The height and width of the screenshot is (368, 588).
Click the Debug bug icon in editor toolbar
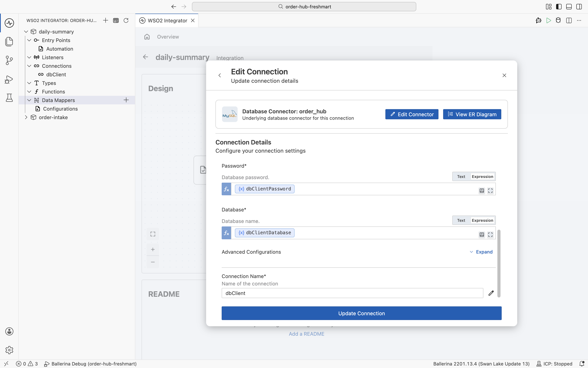[x=558, y=20]
